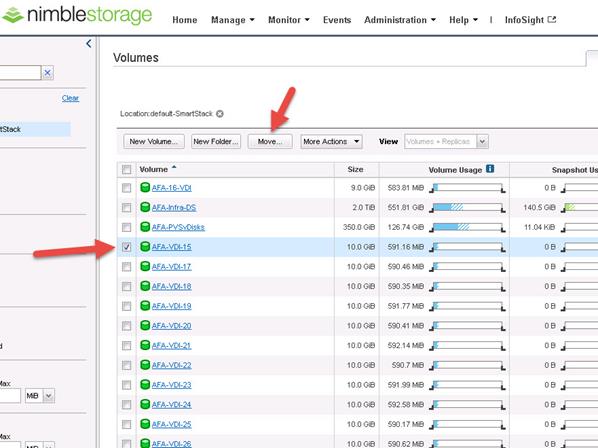Open the Manage dropdown menu
This screenshot has width=598, height=448.
[x=233, y=20]
